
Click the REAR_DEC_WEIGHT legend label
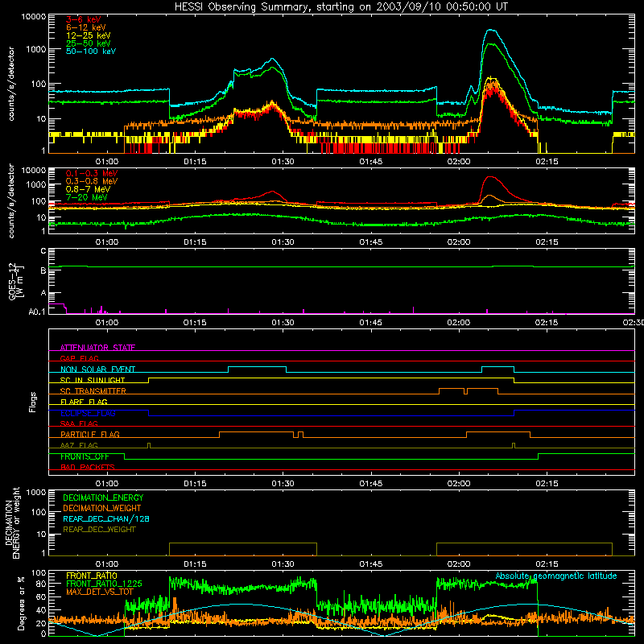click(99, 530)
